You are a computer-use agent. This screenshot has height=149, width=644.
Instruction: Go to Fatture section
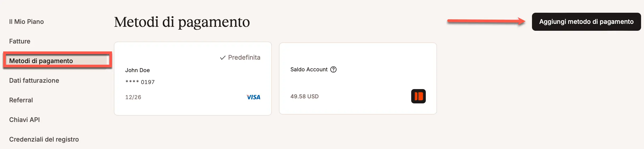click(x=20, y=41)
